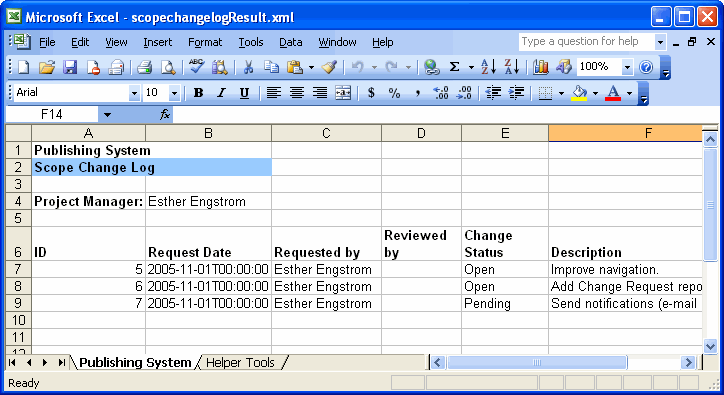Apply currency style format
The image size is (724, 395).
click(371, 93)
